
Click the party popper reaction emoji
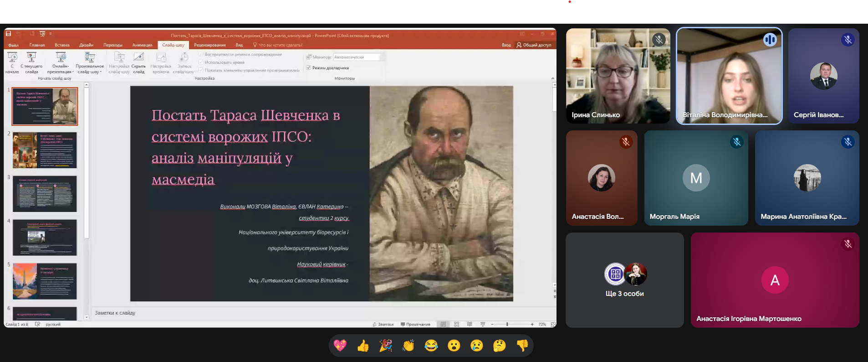[x=386, y=346]
